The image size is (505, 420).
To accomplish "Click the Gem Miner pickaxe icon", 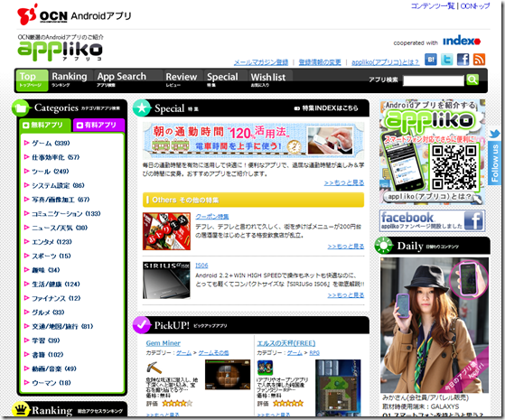I will coord(154,368).
